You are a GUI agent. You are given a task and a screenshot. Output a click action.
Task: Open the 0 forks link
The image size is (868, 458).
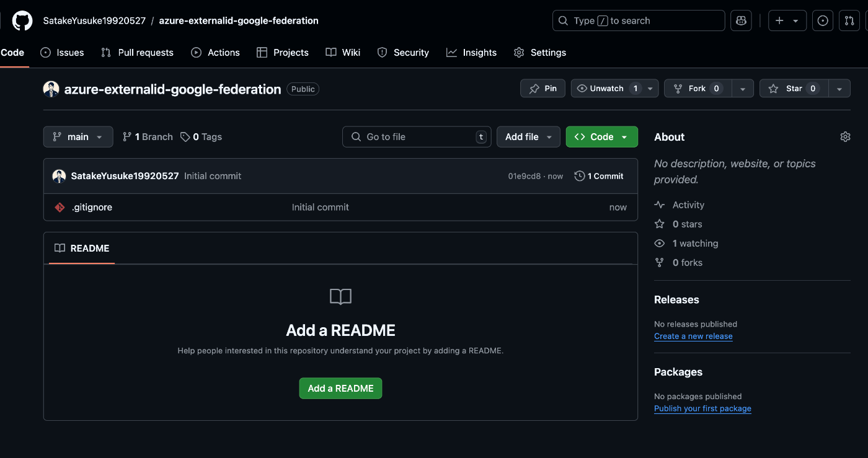pyautogui.click(x=688, y=263)
